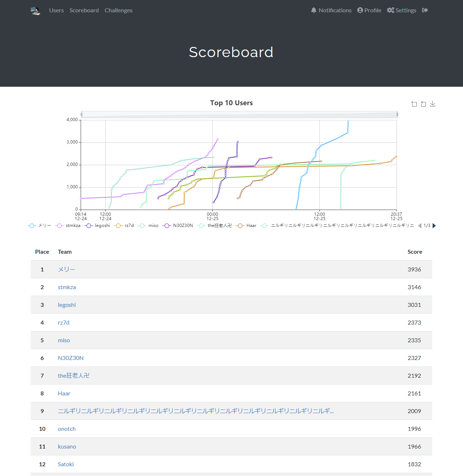Open the long ニルギリ team link in row 9
The height and width of the screenshot is (476, 463).
(196, 411)
